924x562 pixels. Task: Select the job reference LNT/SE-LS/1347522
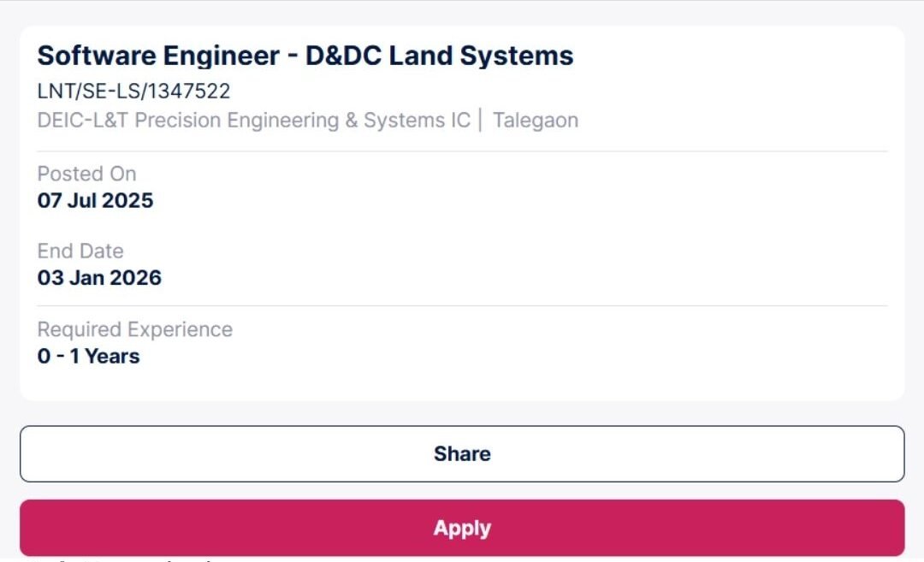tap(133, 91)
